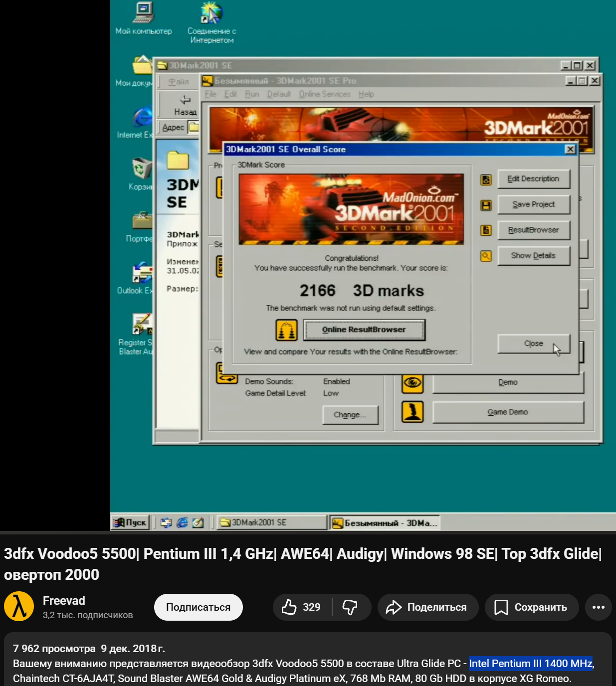Open the Freevad channel name link
616x686 pixels.
pos(64,601)
